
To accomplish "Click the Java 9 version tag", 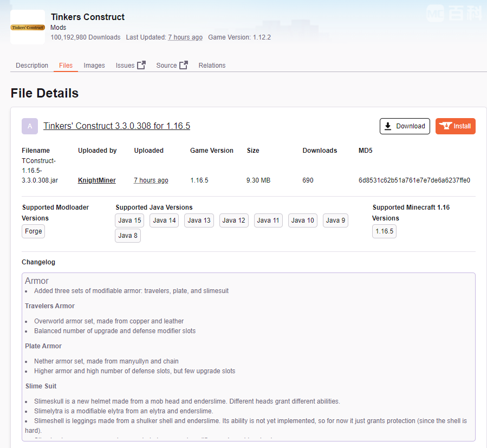I will click(335, 220).
